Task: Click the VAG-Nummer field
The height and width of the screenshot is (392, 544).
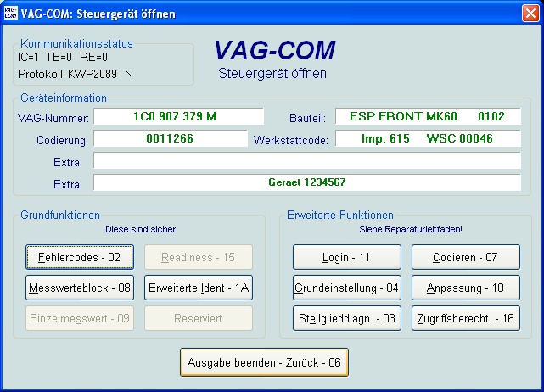Action: coord(179,116)
